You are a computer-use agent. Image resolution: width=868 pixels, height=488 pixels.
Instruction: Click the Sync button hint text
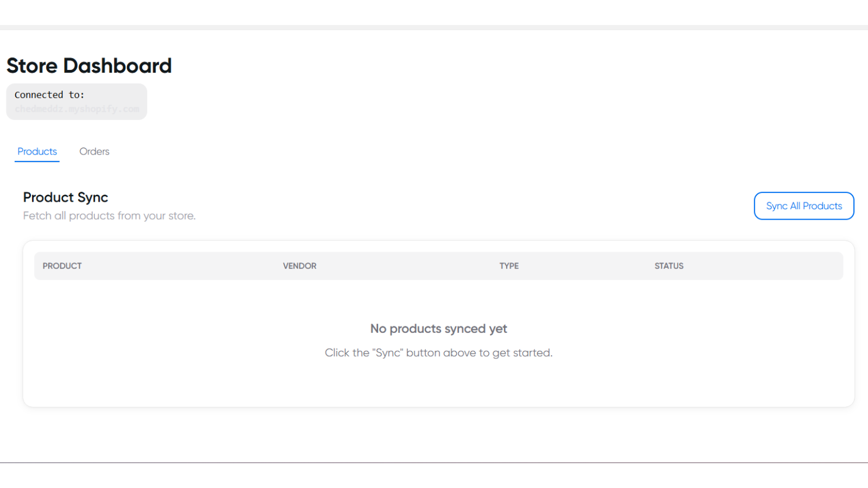(438, 352)
